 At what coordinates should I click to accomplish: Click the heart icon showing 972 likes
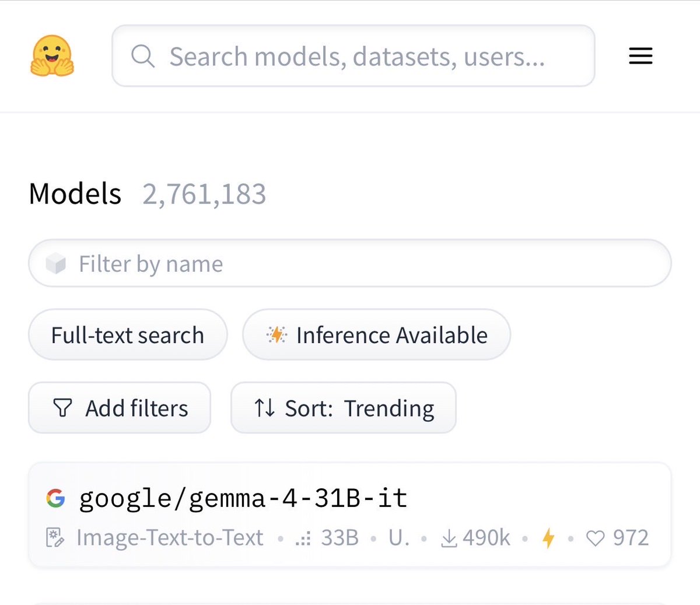(595, 538)
